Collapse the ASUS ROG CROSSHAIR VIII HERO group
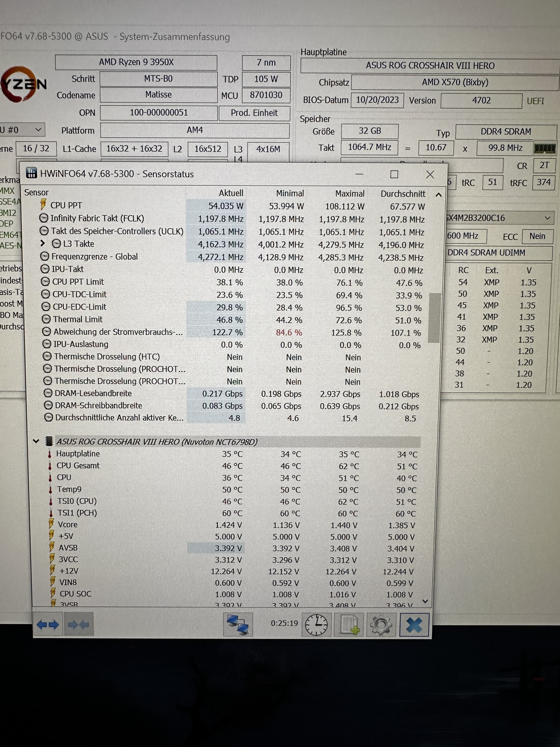Screen dimensions: 560x747 [x=36, y=441]
